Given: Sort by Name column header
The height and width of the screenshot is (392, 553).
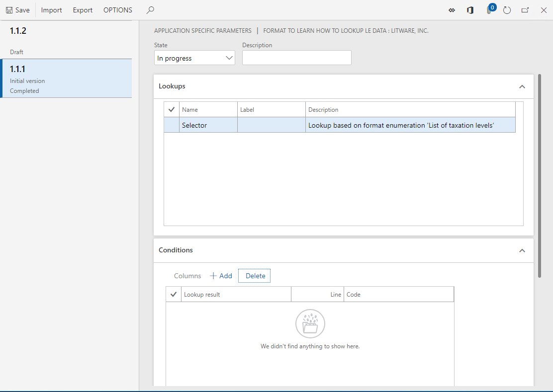Looking at the screenshot, I should [x=208, y=109].
